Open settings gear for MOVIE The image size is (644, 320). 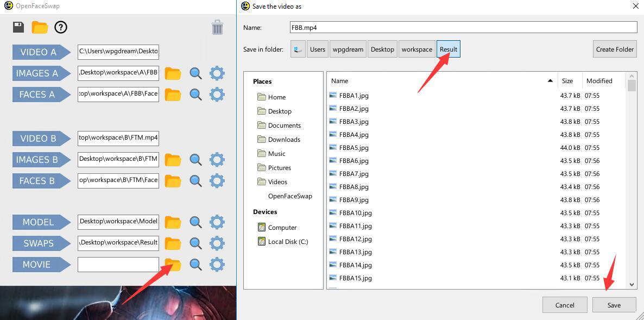[217, 265]
